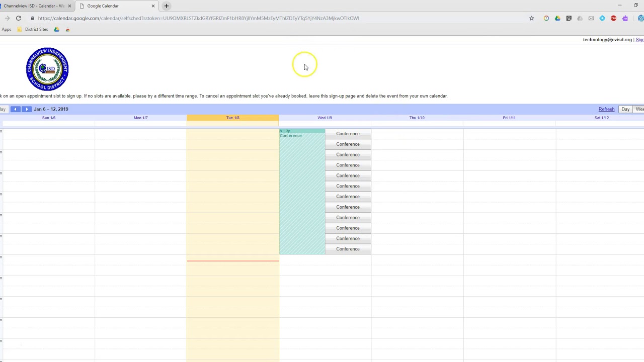
Task: Reload the Google Calendar page
Action: (19, 18)
